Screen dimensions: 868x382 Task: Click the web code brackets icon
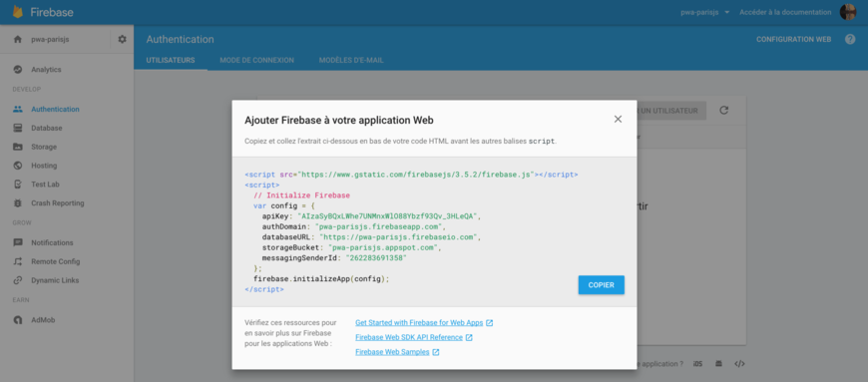[739, 364]
